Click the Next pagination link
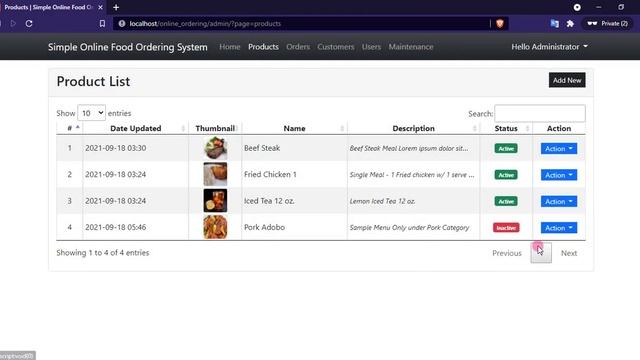Viewport: 640px width, 360px height. coord(569,253)
